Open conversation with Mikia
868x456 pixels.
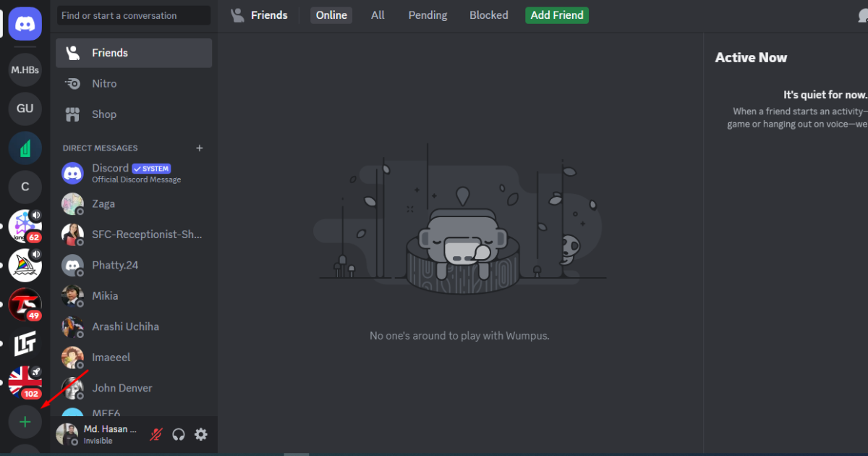[134, 296]
